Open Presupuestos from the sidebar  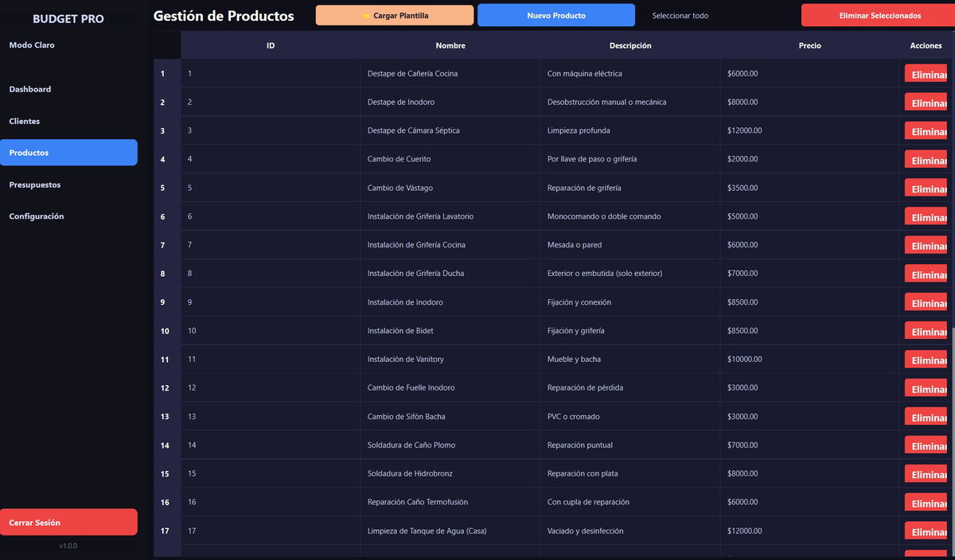click(35, 185)
